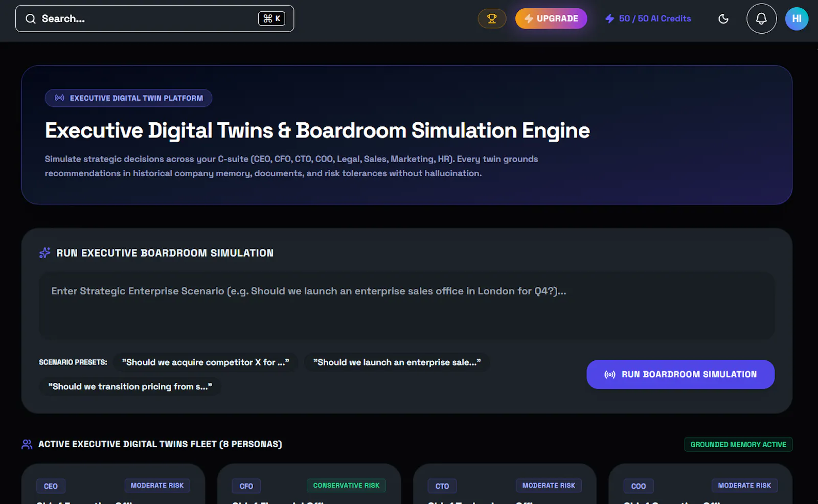This screenshot has height=504, width=818.
Task: Click the Executive Digital Twin Platform badge
Action: [x=128, y=98]
